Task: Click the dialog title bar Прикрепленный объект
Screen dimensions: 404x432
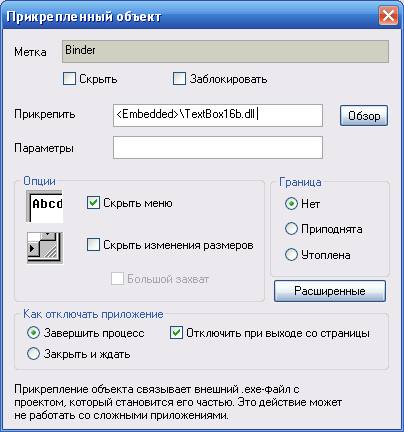Action: coord(190,16)
